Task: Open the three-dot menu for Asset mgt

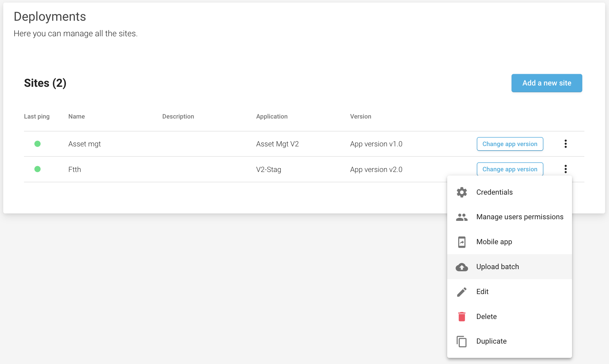Action: (566, 144)
